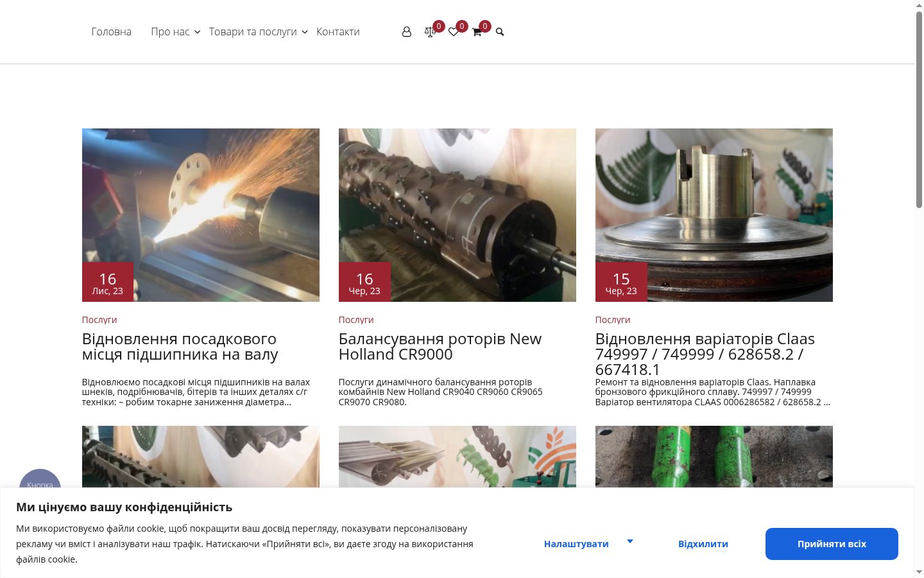Screen dimensions: 924x578
Task: Click the search magnifier icon
Action: click(x=500, y=31)
